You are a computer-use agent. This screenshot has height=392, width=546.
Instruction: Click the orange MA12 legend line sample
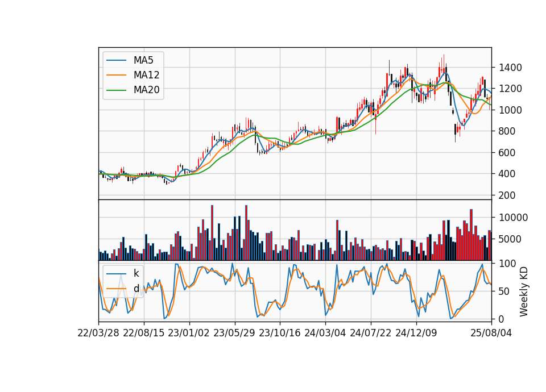(116, 75)
